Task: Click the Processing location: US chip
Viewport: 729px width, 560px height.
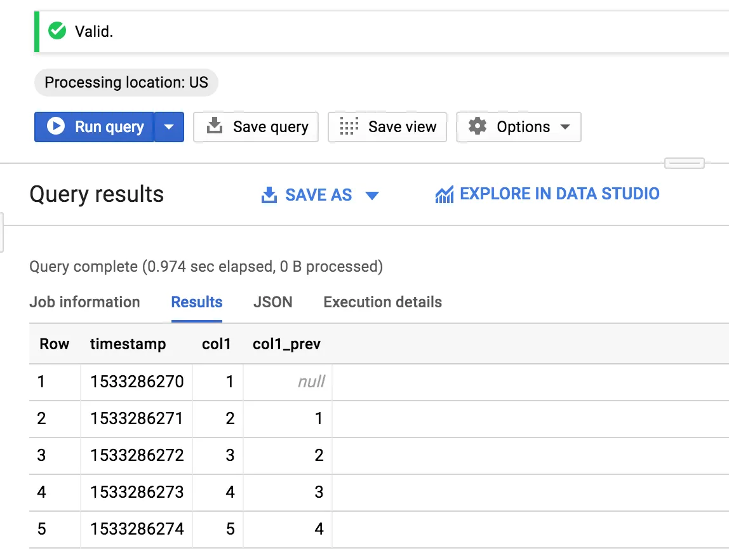Action: 126,83
